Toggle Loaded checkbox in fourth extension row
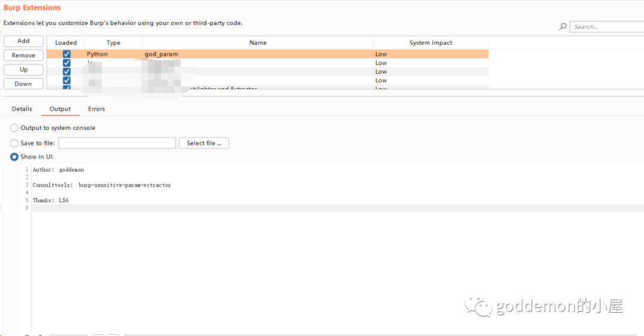The image size is (644, 336). (x=67, y=80)
